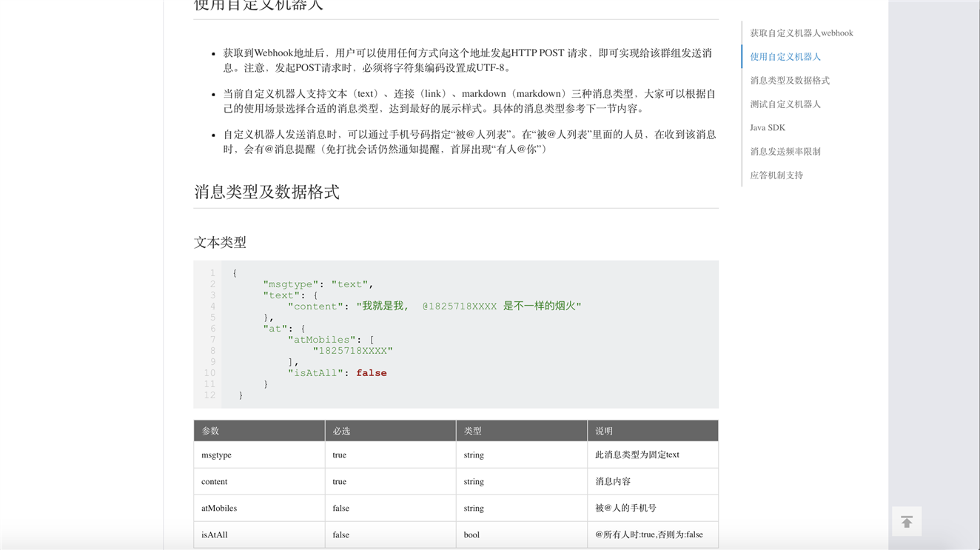Open '获取自定义机器人webhook' sidebar link
This screenshot has width=980, height=550.
tap(802, 33)
